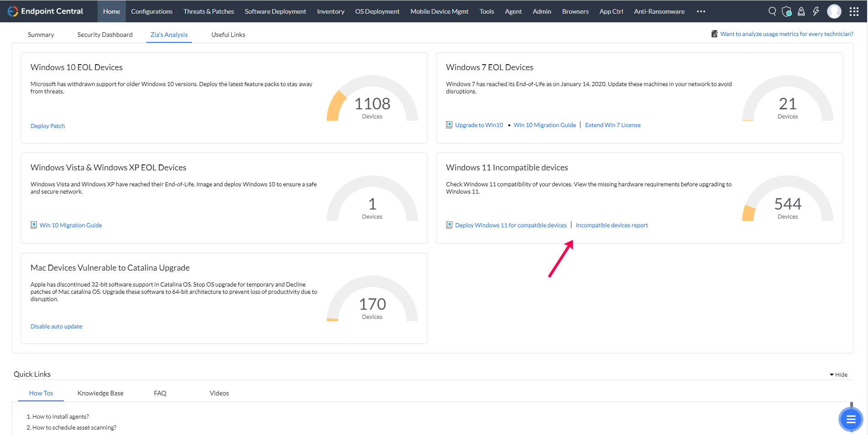
Task: Open the Browsers menu
Action: pos(575,11)
